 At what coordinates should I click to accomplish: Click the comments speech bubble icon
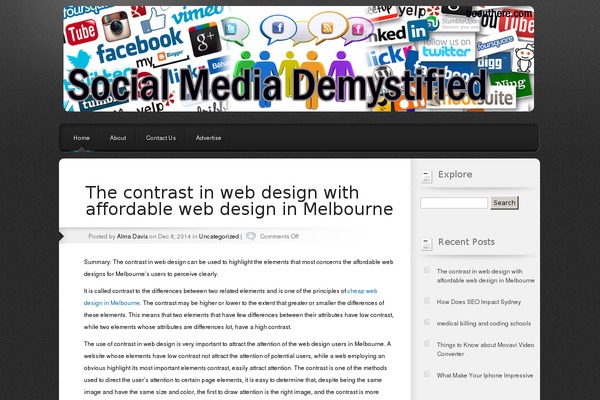(x=251, y=236)
